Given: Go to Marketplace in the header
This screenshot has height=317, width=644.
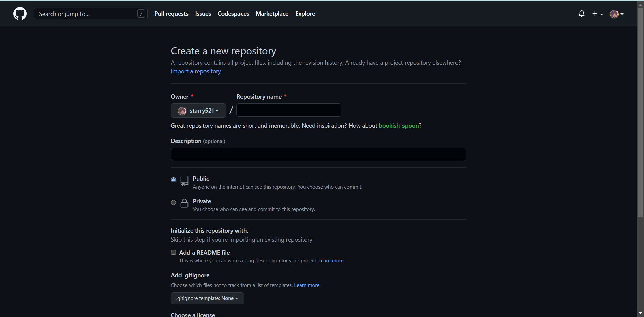Looking at the screenshot, I should point(272,14).
